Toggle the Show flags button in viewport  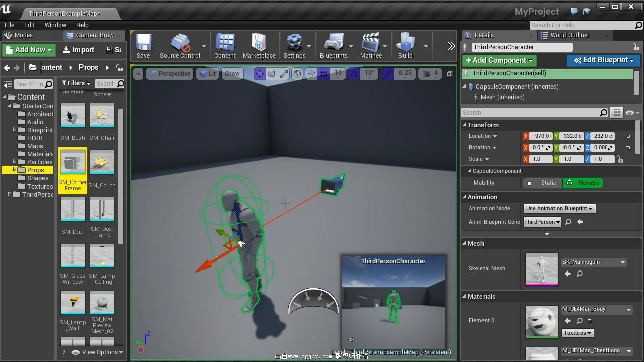tap(232, 74)
